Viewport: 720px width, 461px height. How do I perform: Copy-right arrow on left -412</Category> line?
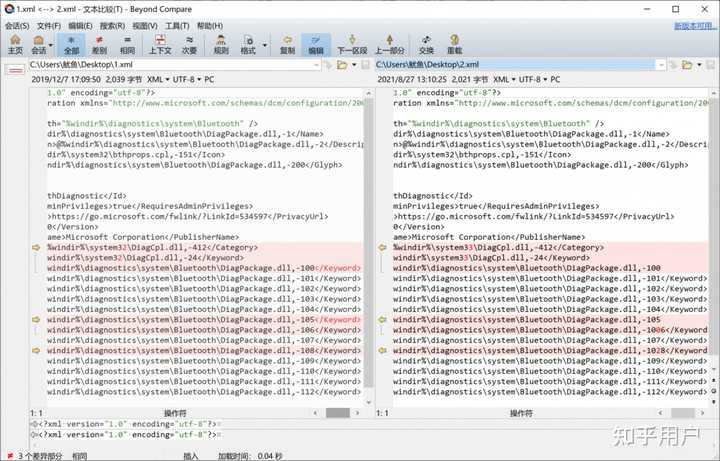pos(36,247)
